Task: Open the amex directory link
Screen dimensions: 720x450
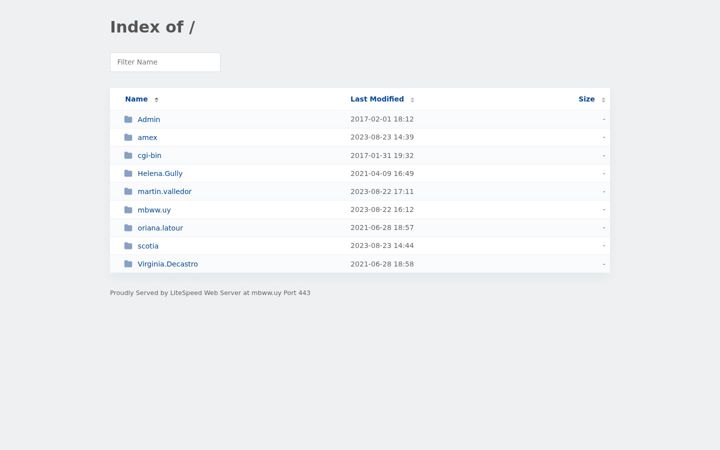Action: (x=147, y=137)
